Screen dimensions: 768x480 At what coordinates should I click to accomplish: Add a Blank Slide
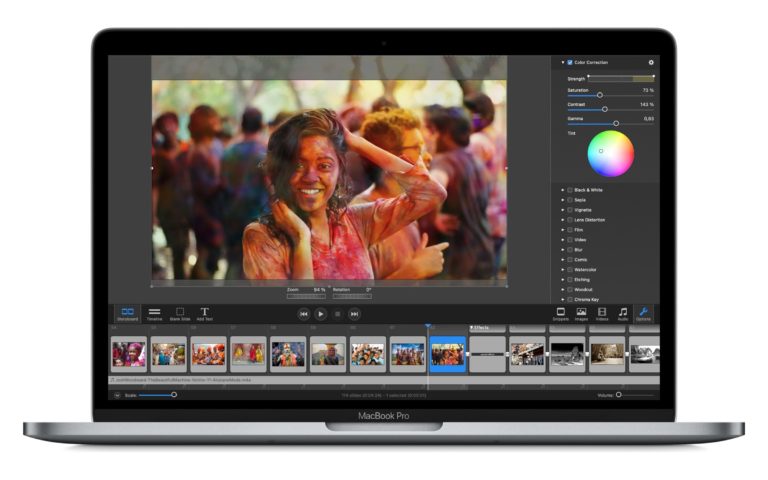[180, 314]
